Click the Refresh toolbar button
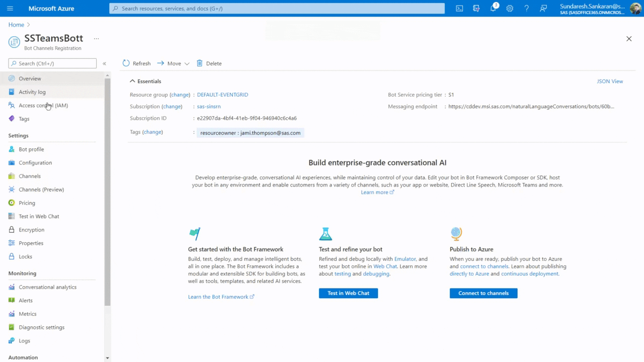The width and height of the screenshot is (644, 362). pyautogui.click(x=136, y=63)
